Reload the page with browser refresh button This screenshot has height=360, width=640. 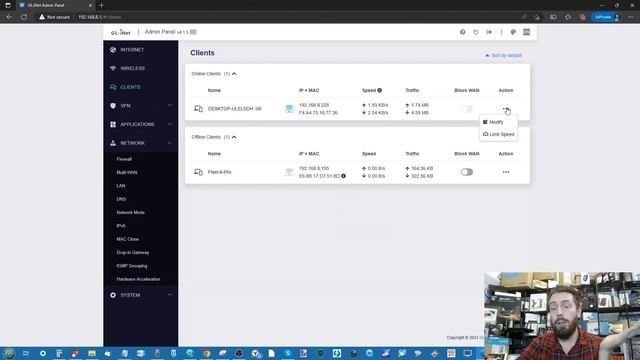24,17
